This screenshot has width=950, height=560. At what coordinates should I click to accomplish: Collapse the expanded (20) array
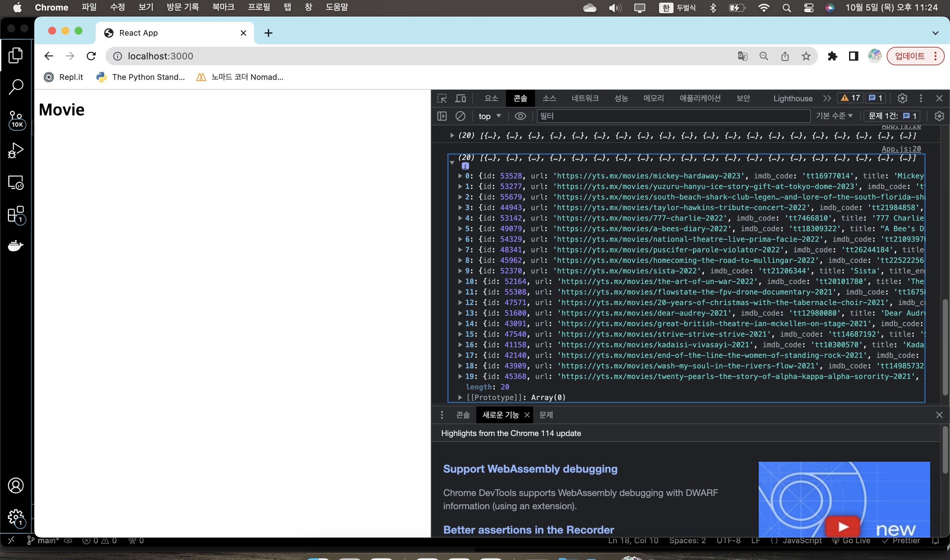tap(452, 162)
